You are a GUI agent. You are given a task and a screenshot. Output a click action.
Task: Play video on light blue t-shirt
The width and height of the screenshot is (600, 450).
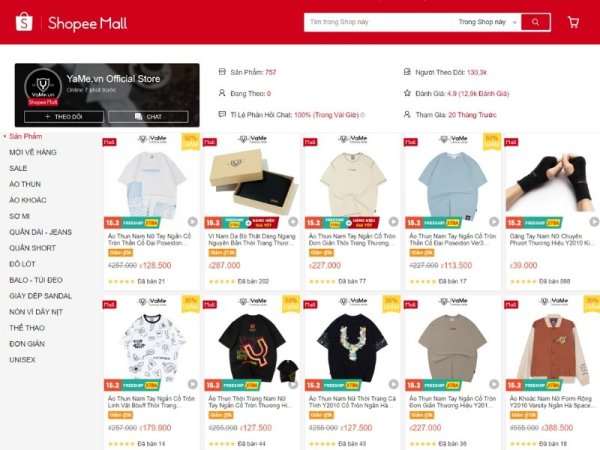coord(494,222)
